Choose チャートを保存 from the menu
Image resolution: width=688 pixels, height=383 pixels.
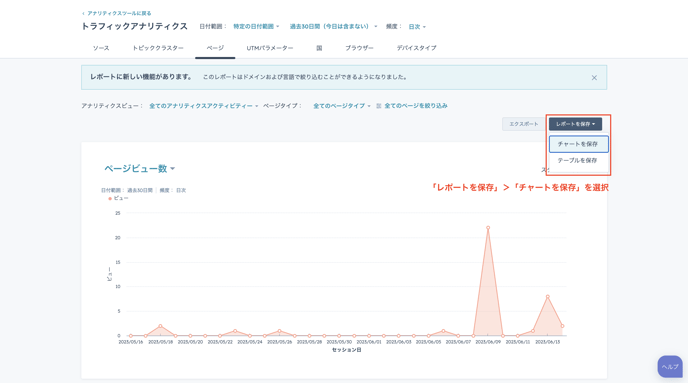(x=578, y=144)
